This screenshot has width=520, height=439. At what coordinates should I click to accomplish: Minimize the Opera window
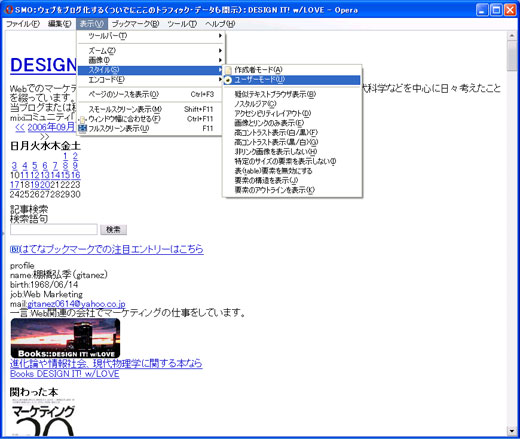click(482, 10)
